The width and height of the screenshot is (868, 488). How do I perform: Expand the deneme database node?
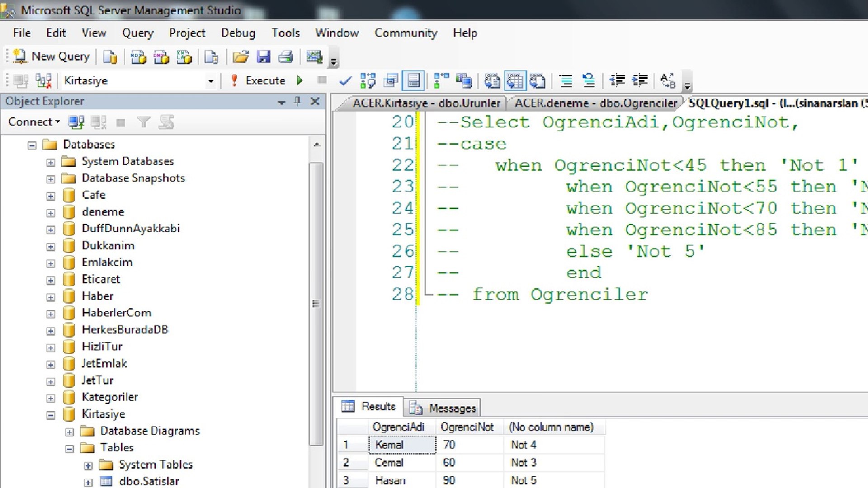point(51,213)
